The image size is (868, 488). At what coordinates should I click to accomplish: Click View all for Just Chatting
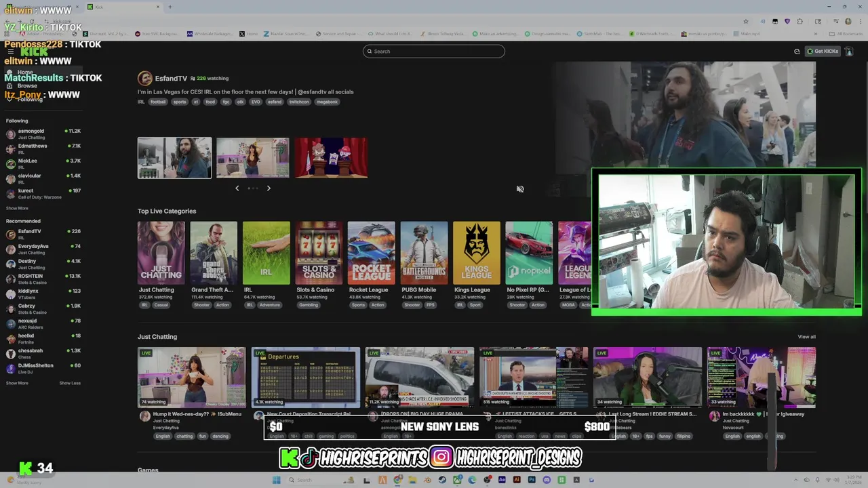807,337
